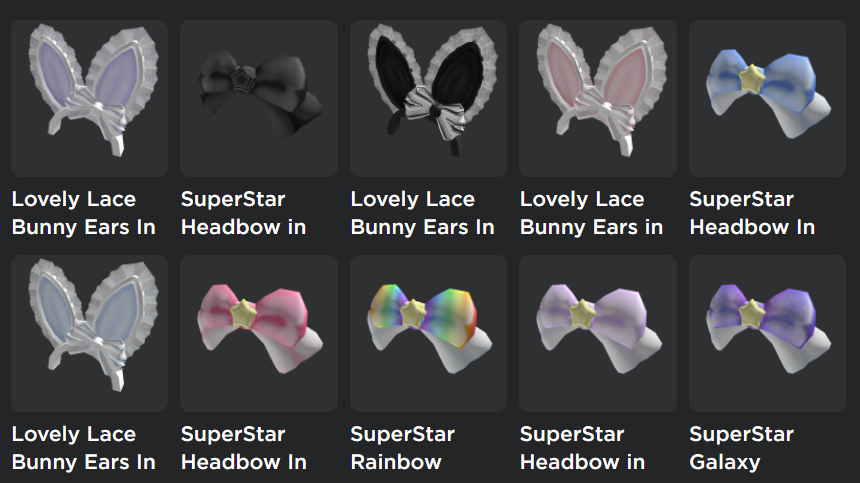This screenshot has width=860, height=483.
Task: Open the title link under the lilac headbow
Action: coord(582,448)
